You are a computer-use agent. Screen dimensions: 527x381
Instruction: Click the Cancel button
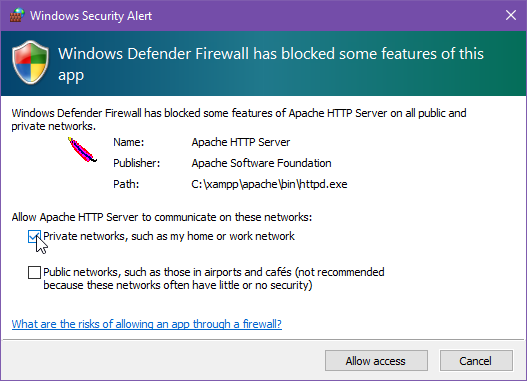[x=476, y=361]
